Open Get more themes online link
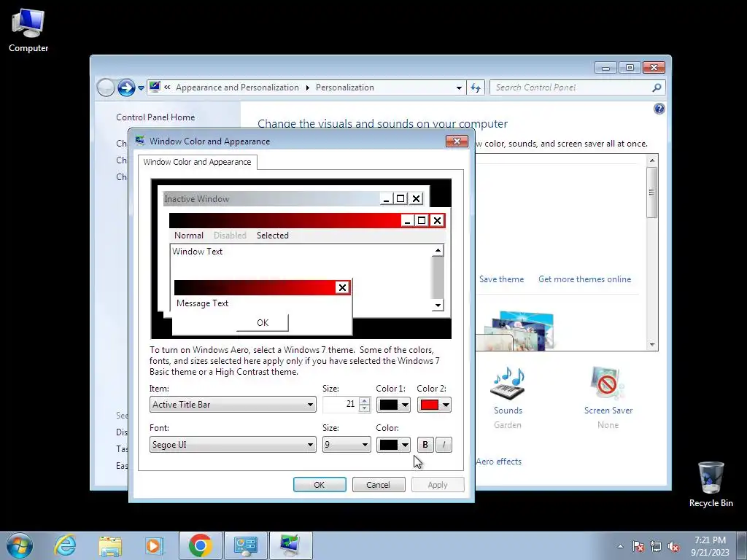 tap(584, 279)
